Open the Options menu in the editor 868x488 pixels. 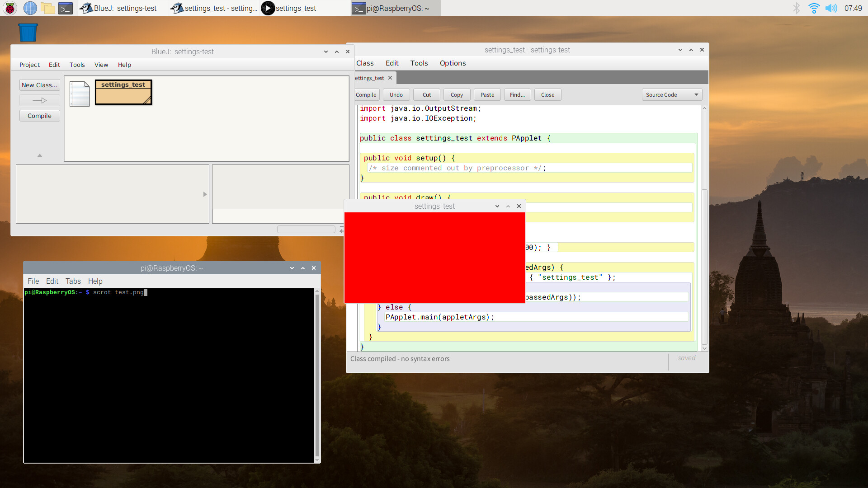(x=453, y=63)
